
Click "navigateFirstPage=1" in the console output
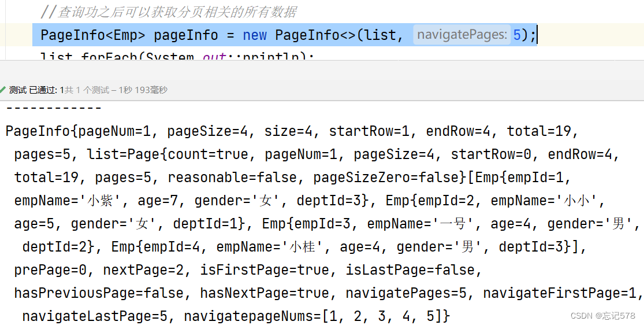(x=559, y=293)
